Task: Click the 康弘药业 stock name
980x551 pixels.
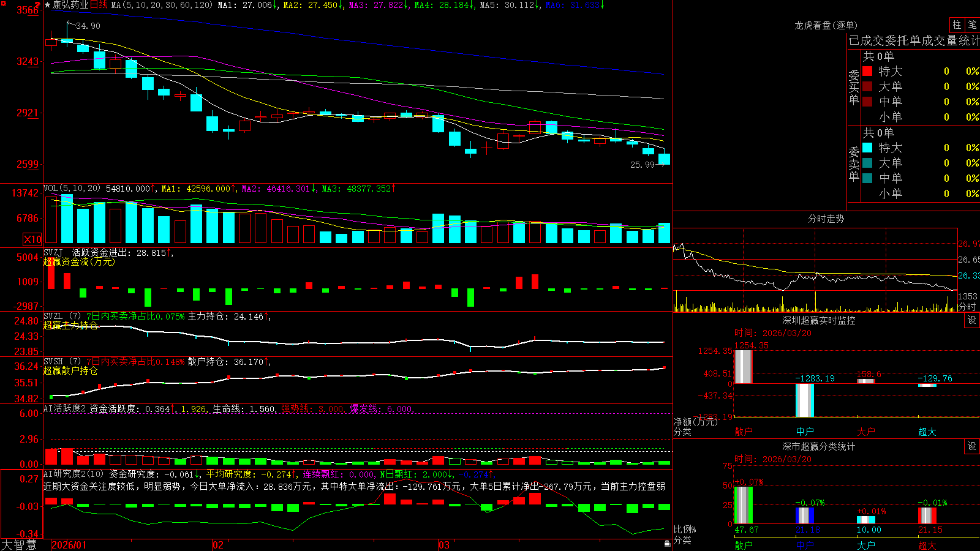Action: (x=70, y=5)
